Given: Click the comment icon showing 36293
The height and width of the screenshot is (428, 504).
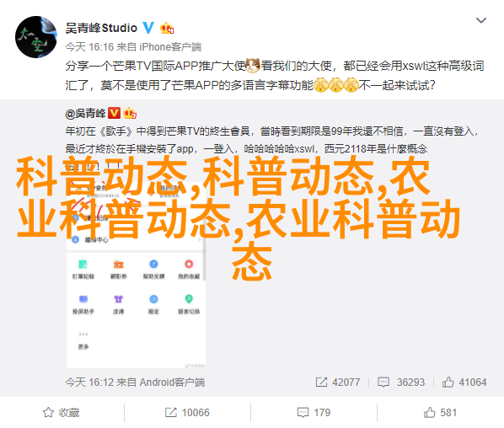Looking at the screenshot, I should point(383,382).
